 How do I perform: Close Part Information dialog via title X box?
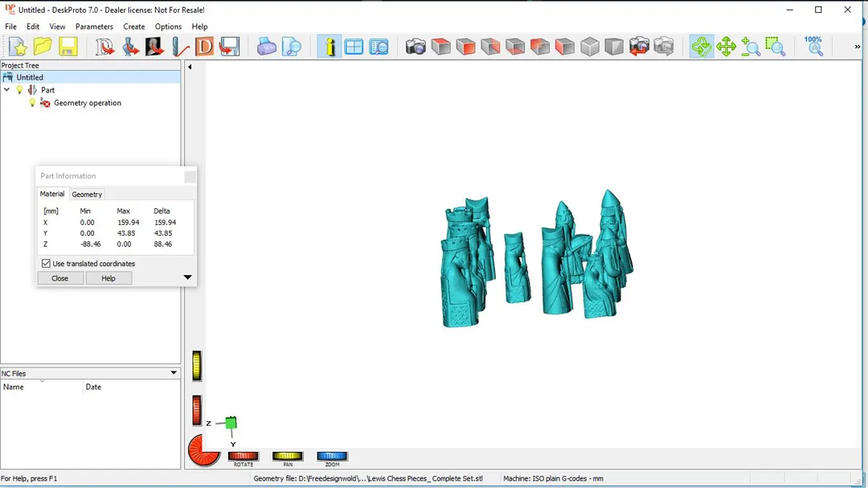(190, 176)
